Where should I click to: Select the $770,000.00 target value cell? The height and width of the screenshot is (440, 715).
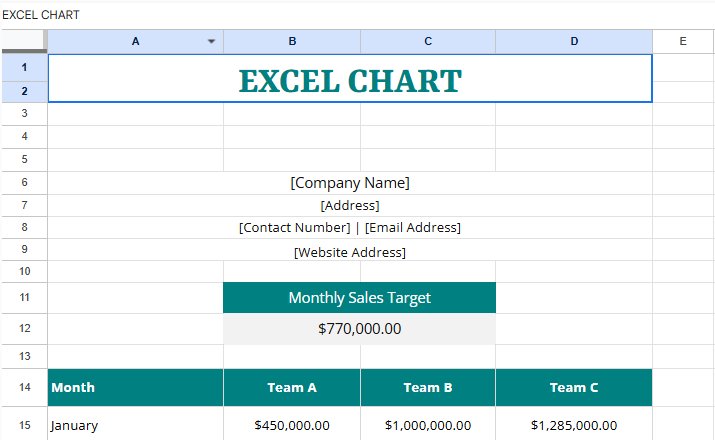359,329
